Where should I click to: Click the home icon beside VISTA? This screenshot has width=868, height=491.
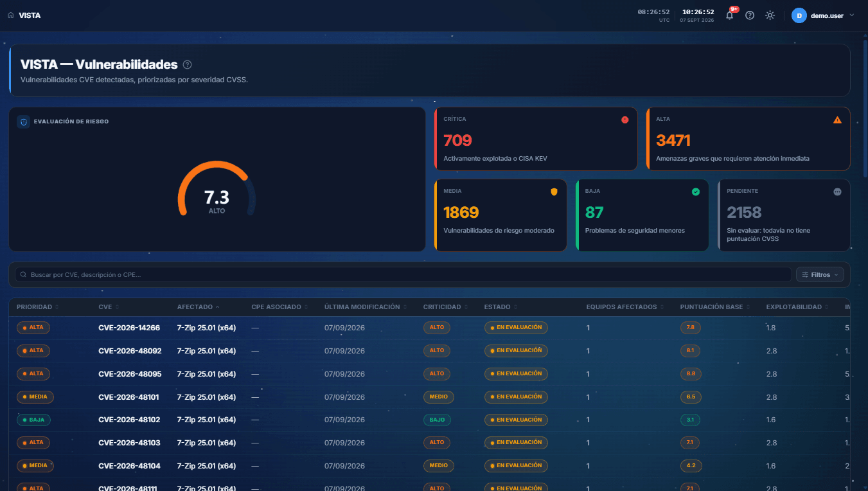[11, 15]
